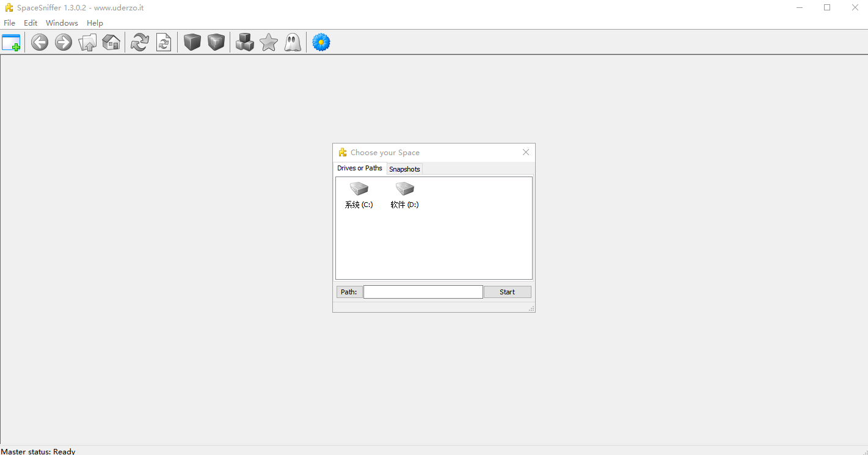Click the stacked cubes icon

[x=245, y=43]
